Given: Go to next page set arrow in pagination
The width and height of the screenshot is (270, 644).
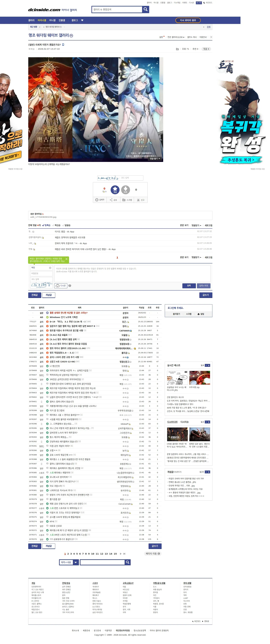Looking at the screenshot, I should [121, 554].
